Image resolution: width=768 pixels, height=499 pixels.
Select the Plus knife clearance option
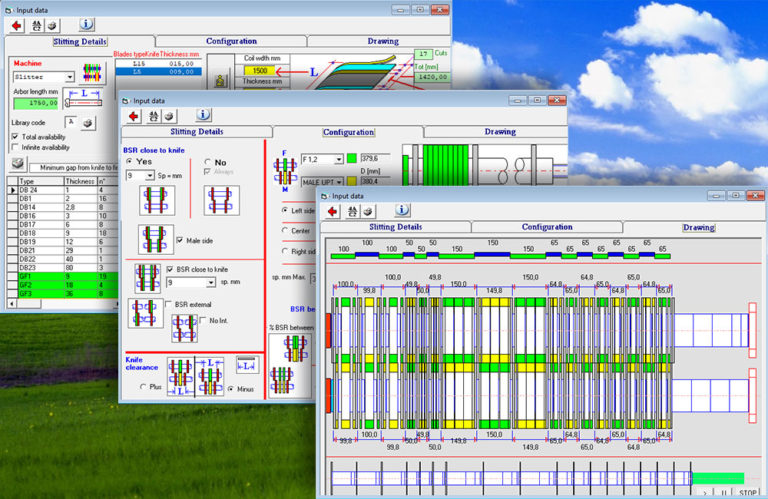click(x=143, y=386)
